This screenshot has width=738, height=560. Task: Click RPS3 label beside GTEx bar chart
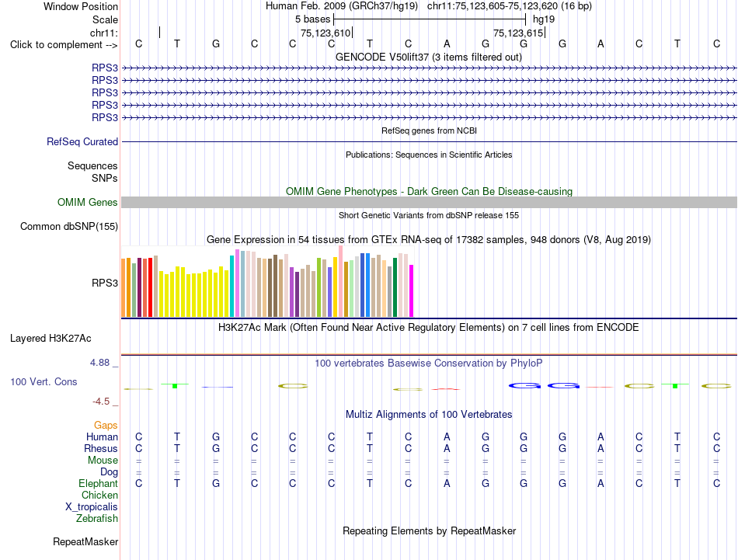pos(105,283)
